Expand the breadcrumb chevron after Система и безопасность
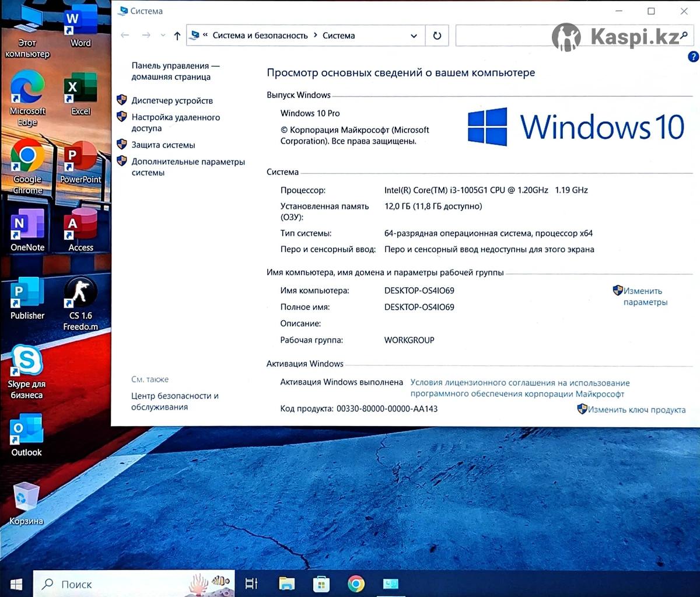The image size is (700, 597). 316,36
